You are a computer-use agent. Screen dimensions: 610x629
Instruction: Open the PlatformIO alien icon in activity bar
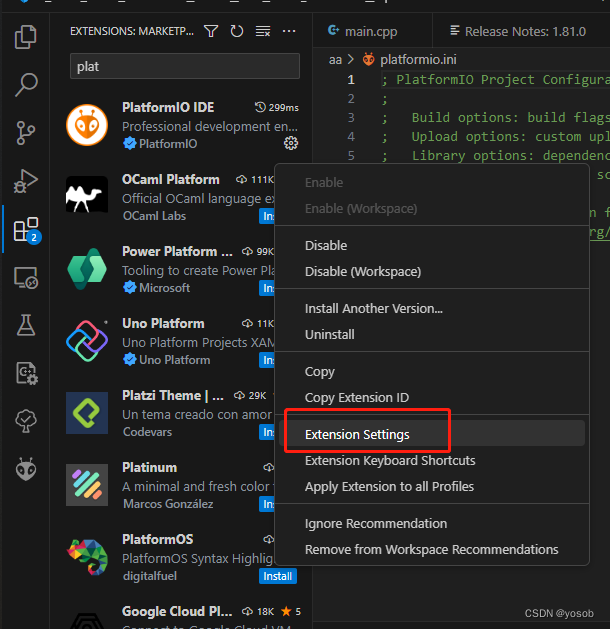point(26,469)
